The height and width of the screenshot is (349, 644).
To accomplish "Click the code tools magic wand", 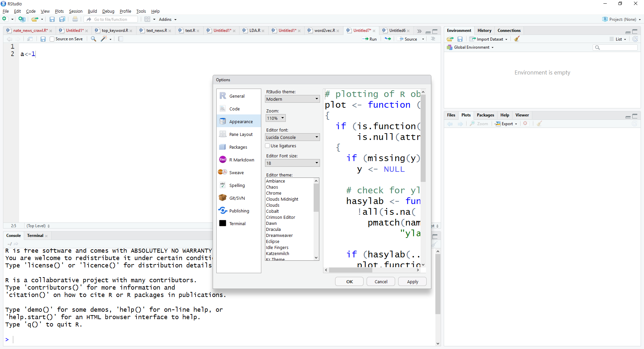I will coord(104,39).
